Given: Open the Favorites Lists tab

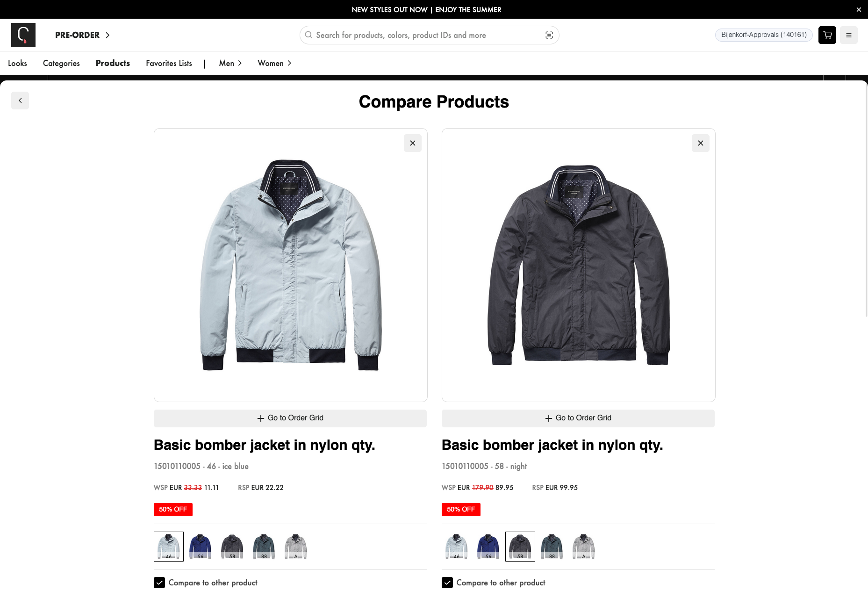Looking at the screenshot, I should (169, 63).
